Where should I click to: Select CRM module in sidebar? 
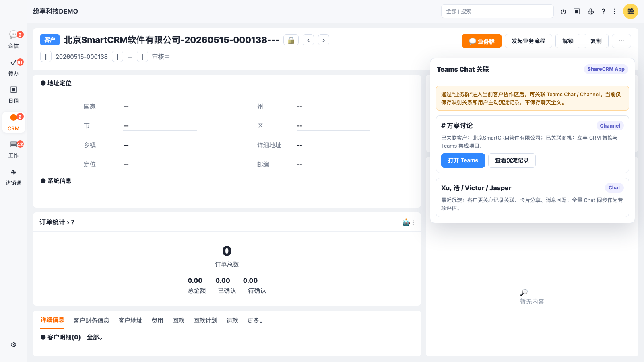point(14,122)
